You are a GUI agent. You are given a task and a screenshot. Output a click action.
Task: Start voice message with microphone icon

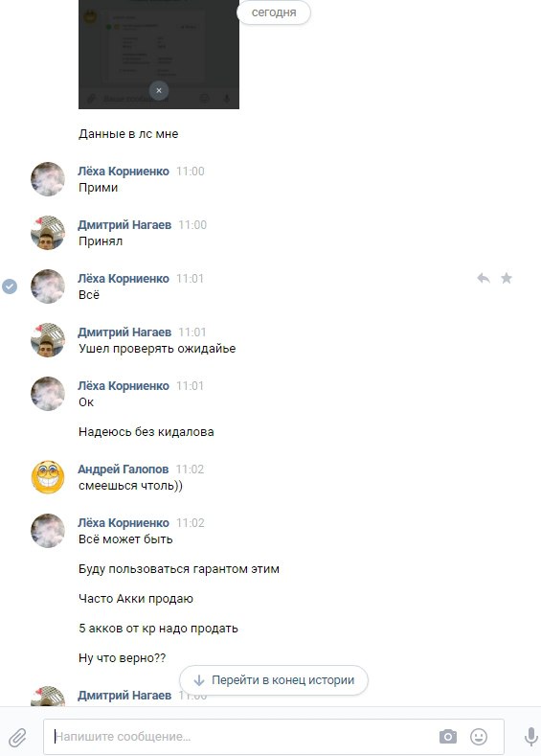click(x=530, y=737)
